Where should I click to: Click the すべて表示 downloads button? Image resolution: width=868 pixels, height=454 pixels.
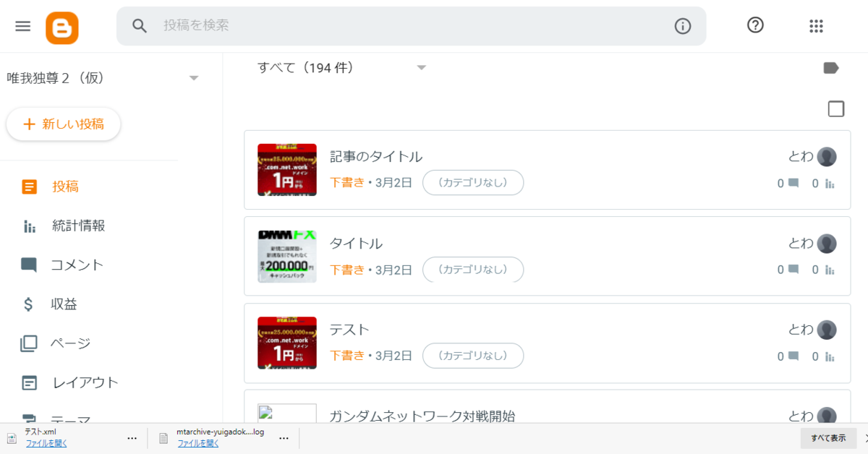tap(828, 438)
